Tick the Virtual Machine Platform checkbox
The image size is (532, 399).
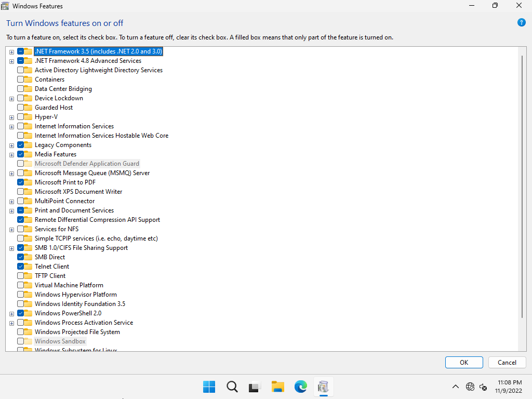tap(21, 285)
